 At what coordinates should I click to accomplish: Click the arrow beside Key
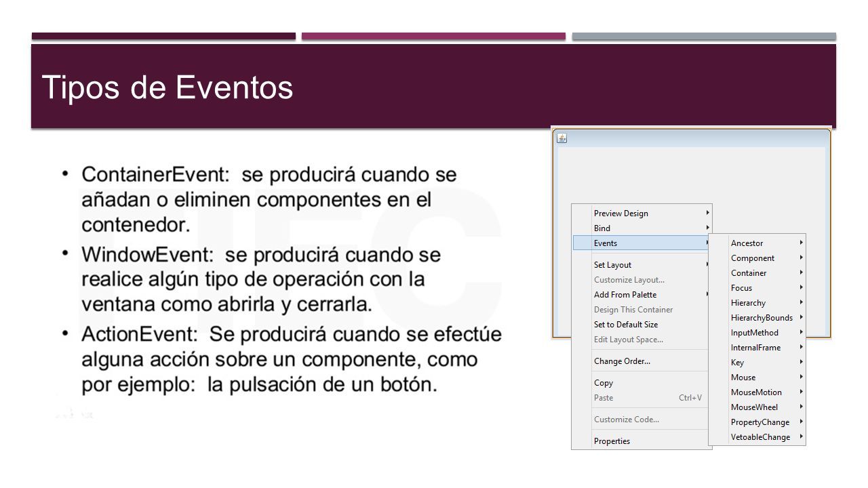(801, 362)
